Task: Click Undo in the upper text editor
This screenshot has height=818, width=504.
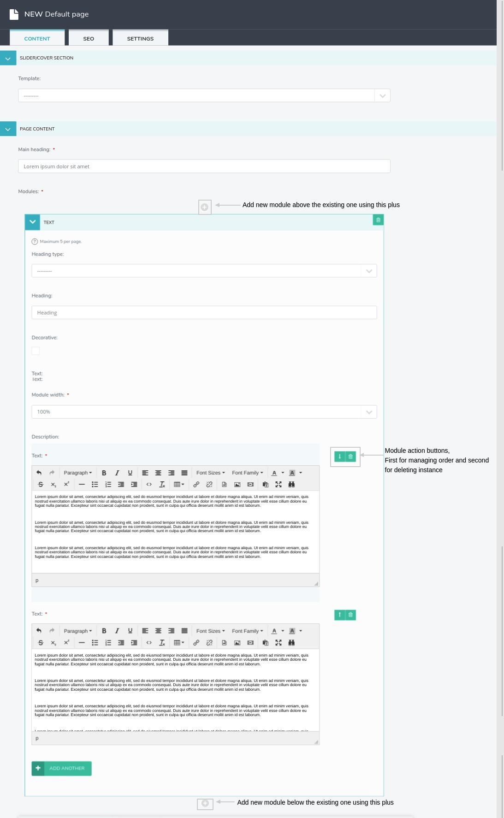Action: click(x=39, y=473)
